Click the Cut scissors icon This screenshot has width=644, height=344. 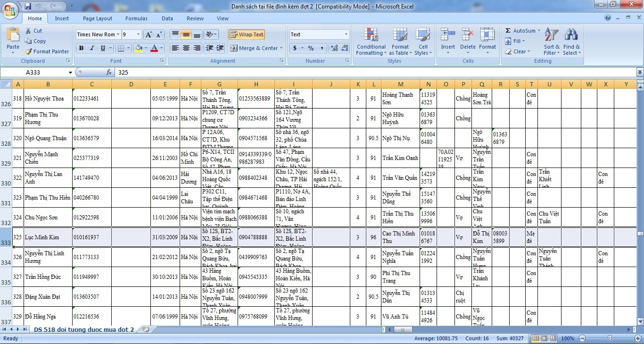click(28, 31)
